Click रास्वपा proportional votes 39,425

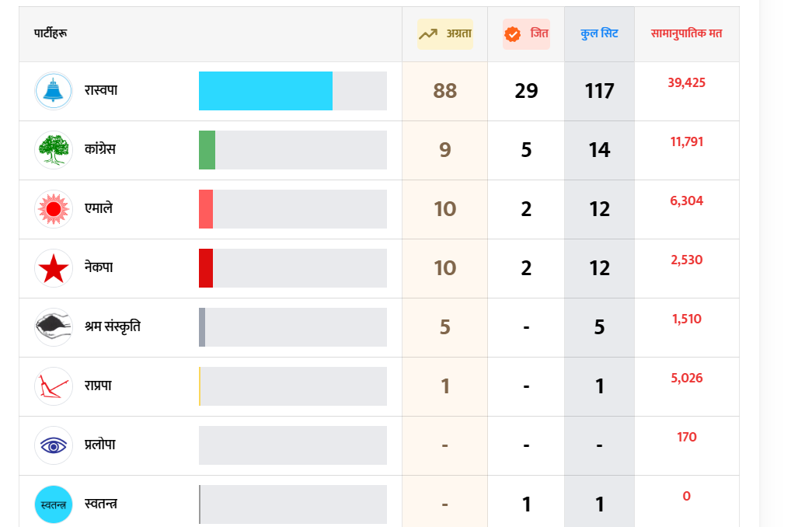pyautogui.click(x=686, y=83)
